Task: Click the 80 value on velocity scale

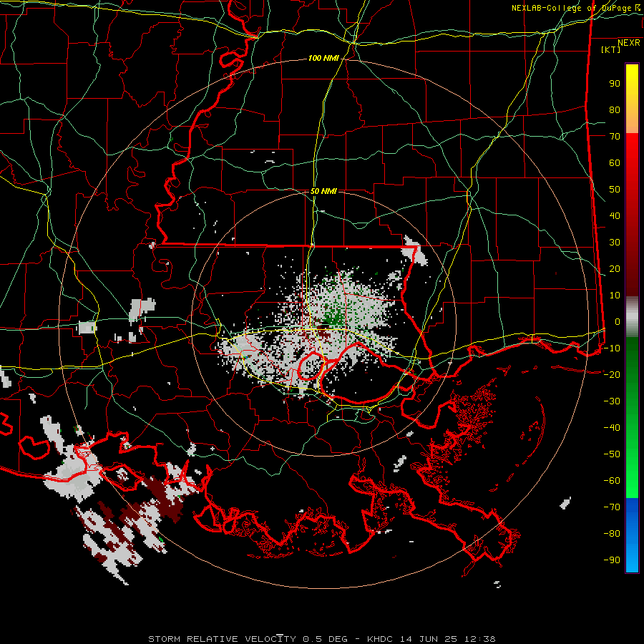Action: click(615, 109)
